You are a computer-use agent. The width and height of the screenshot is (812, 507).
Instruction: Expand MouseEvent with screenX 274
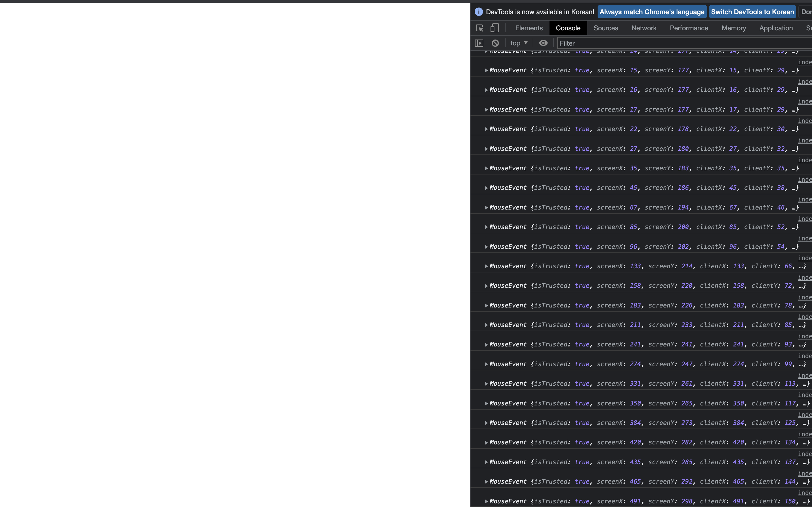[x=486, y=364]
